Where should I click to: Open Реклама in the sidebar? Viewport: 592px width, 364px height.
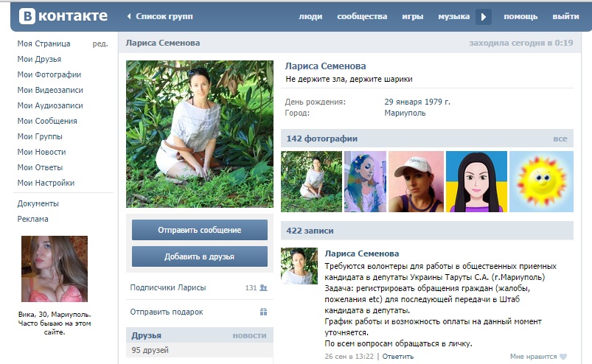tap(33, 219)
